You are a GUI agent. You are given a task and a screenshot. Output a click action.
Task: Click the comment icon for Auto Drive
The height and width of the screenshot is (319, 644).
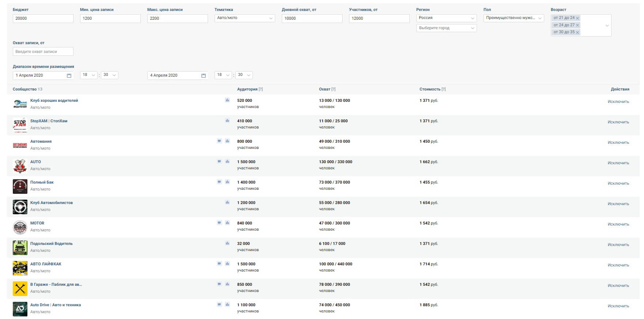(x=219, y=304)
